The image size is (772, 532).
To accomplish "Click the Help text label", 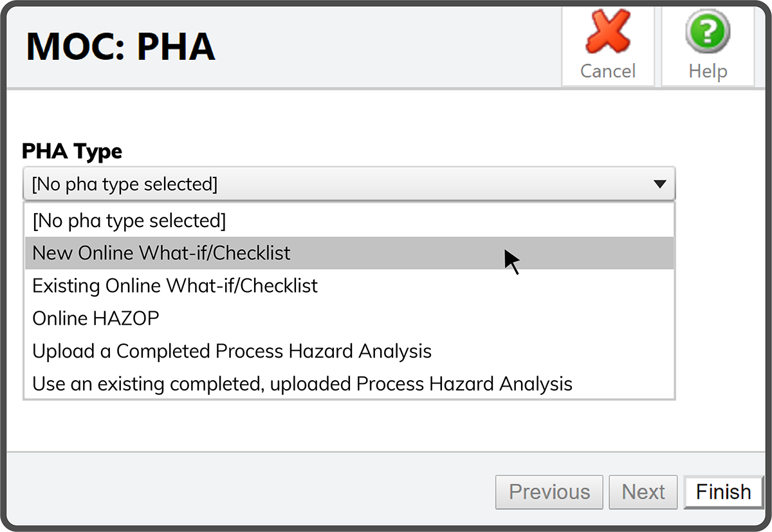I will 707,71.
